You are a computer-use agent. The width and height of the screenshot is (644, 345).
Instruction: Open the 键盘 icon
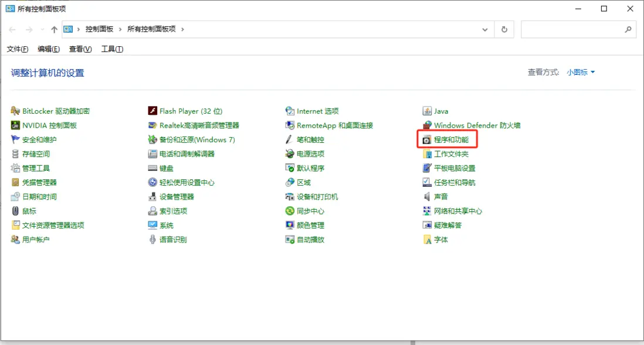coord(152,168)
